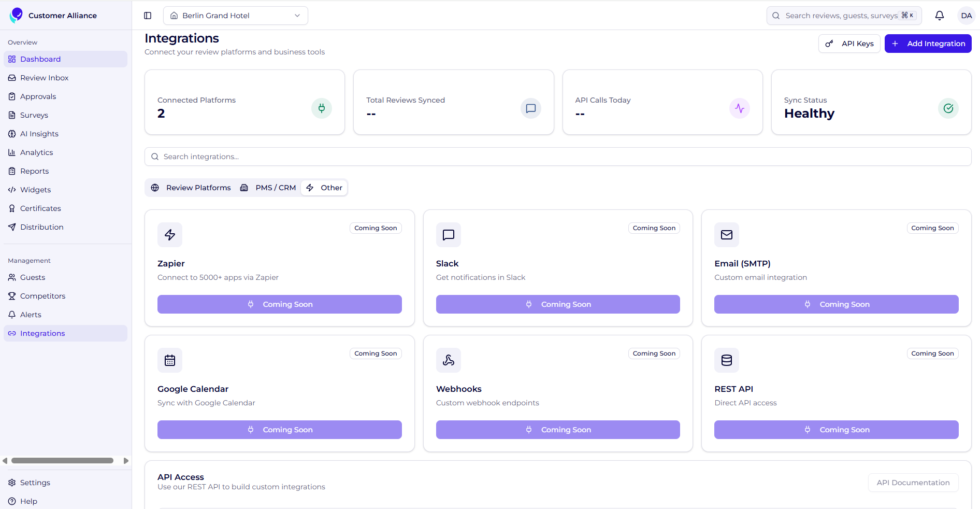Viewport: 980px width, 509px height.
Task: Open the API Documentation button
Action: click(x=913, y=483)
